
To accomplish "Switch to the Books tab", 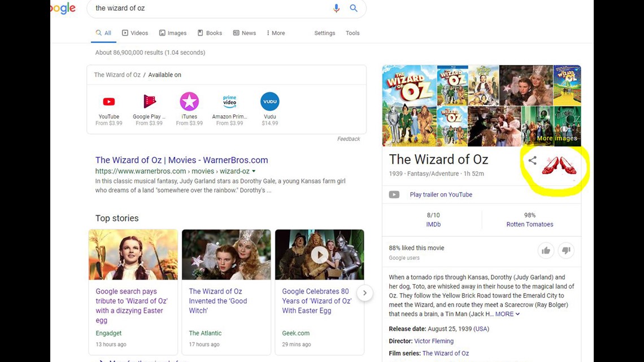I will pos(210,33).
